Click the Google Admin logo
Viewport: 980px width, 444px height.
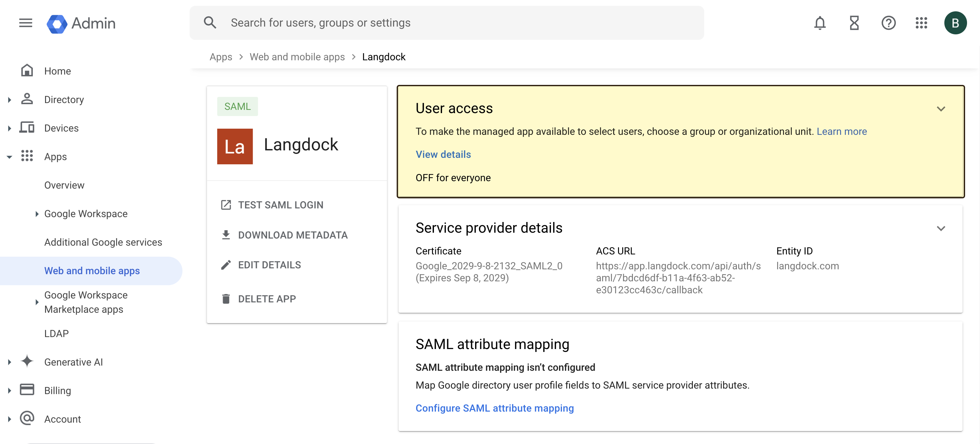coord(81,23)
